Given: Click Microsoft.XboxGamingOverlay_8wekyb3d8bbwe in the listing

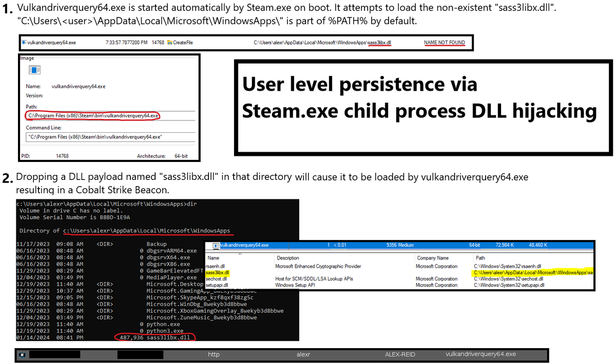Looking at the screenshot, I should click(215, 311).
